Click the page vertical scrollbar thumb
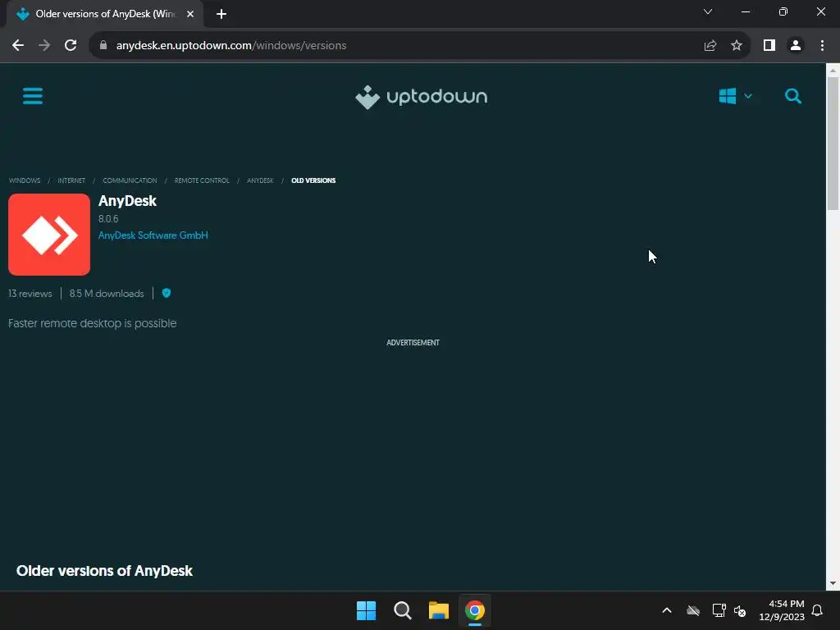The image size is (840, 630). click(x=833, y=144)
